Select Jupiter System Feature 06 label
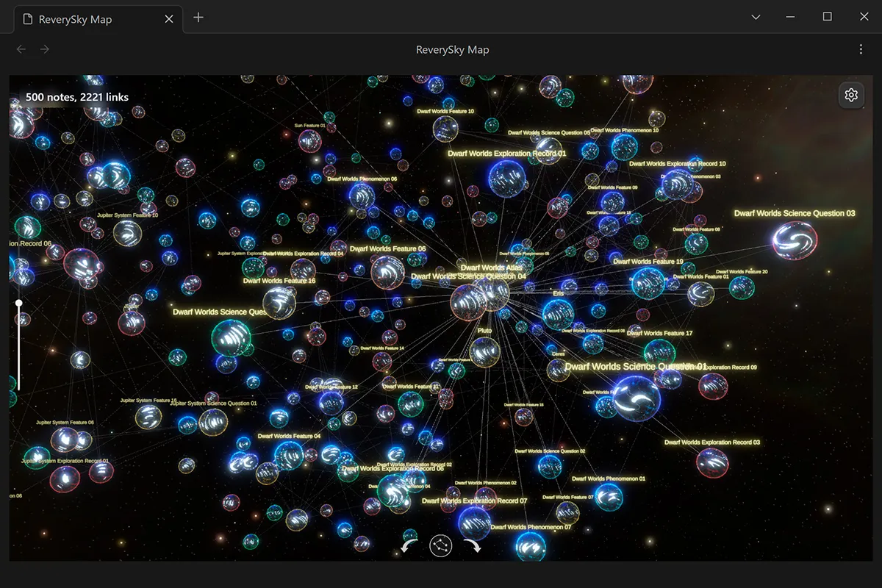The image size is (882, 588). [65, 423]
